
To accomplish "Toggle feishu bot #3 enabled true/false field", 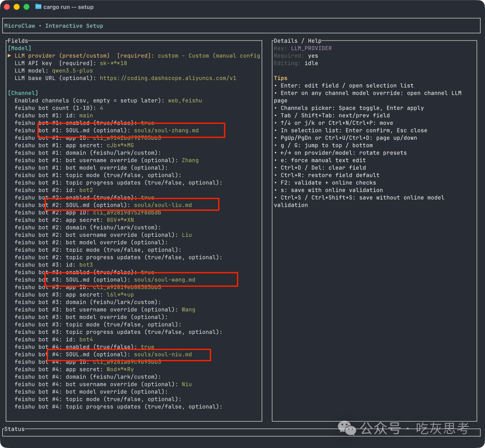I will tap(147, 272).
